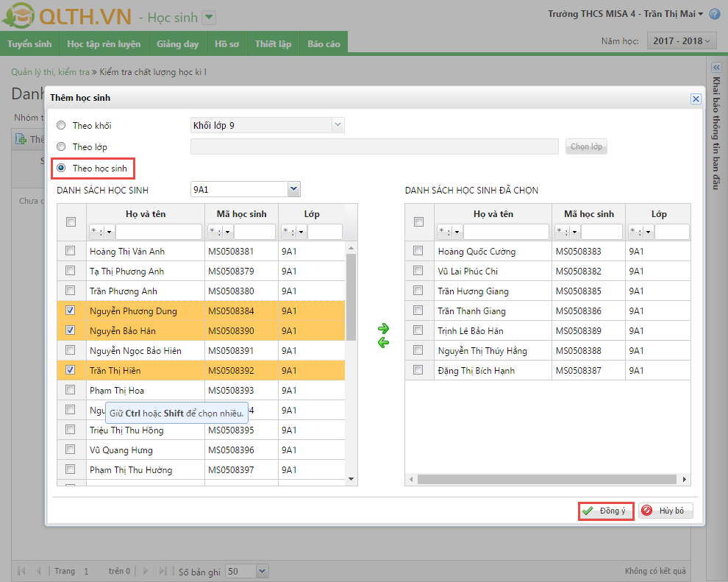Image resolution: width=728 pixels, height=582 pixels.
Task: Open filter operator for left Họ và tên
Action: 101,232
